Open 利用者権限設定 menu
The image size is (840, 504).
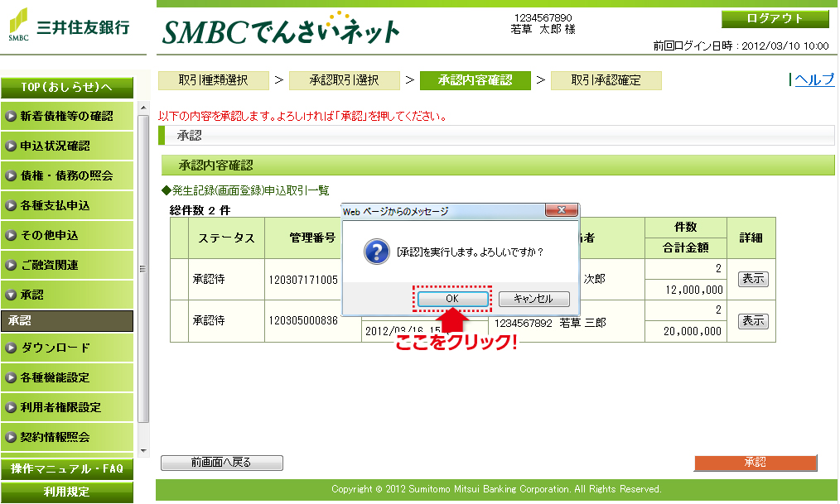click(x=67, y=407)
